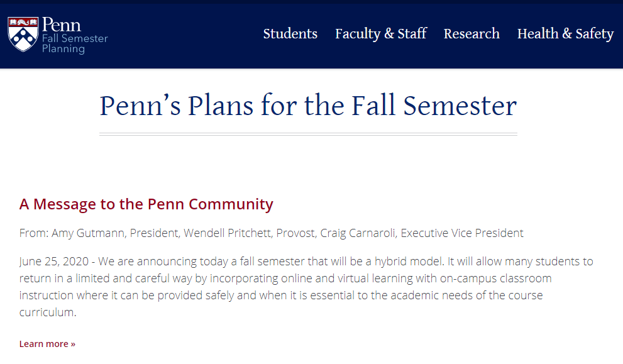Click the double divider line under title
Viewport: 623px width, 364px height.
pos(308,134)
